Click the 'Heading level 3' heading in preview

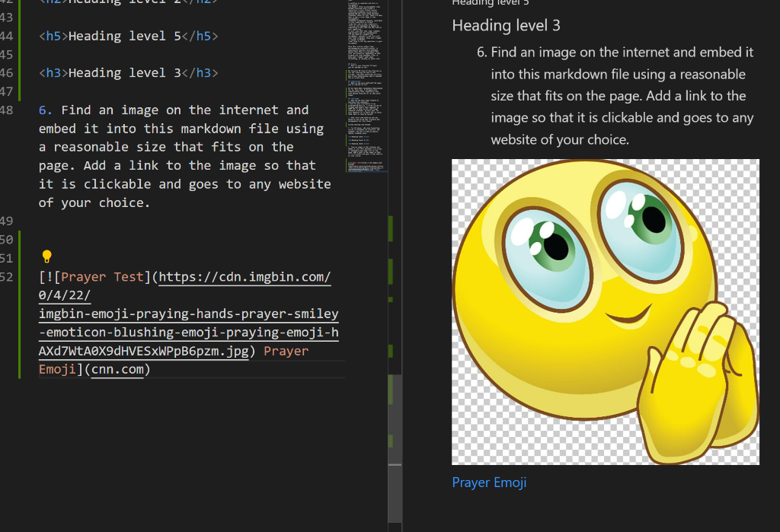pos(506,25)
